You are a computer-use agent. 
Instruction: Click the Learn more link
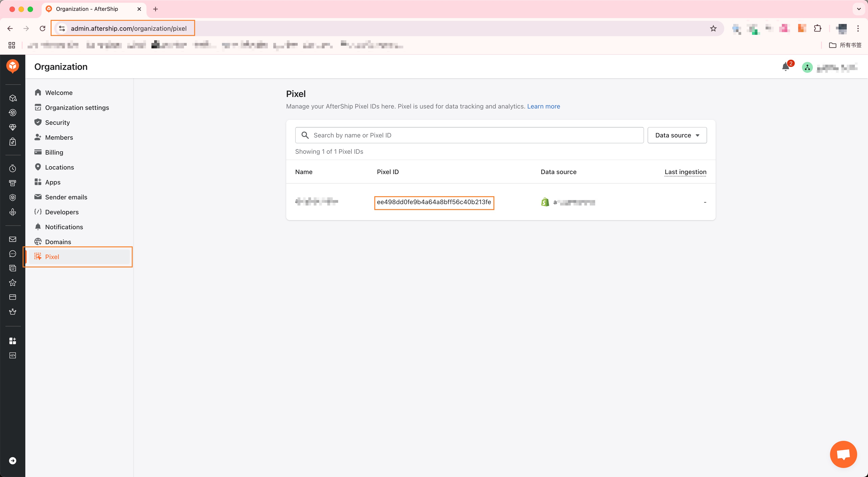543,106
